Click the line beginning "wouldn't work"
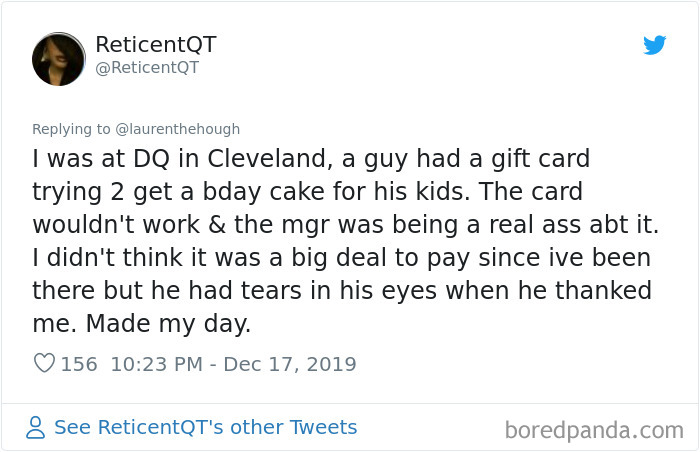The width and height of the screenshot is (700, 452). click(341, 223)
